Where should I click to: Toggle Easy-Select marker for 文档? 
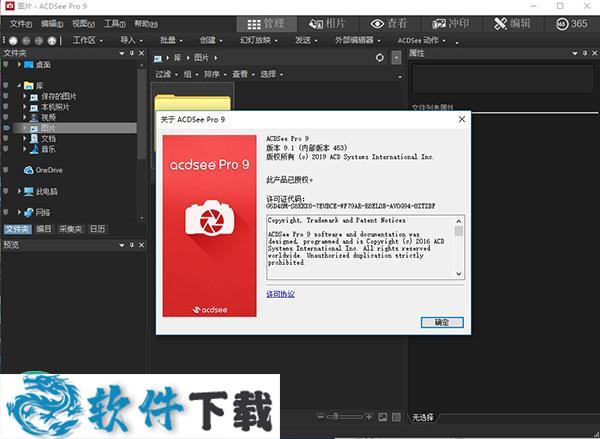pyautogui.click(x=5, y=138)
